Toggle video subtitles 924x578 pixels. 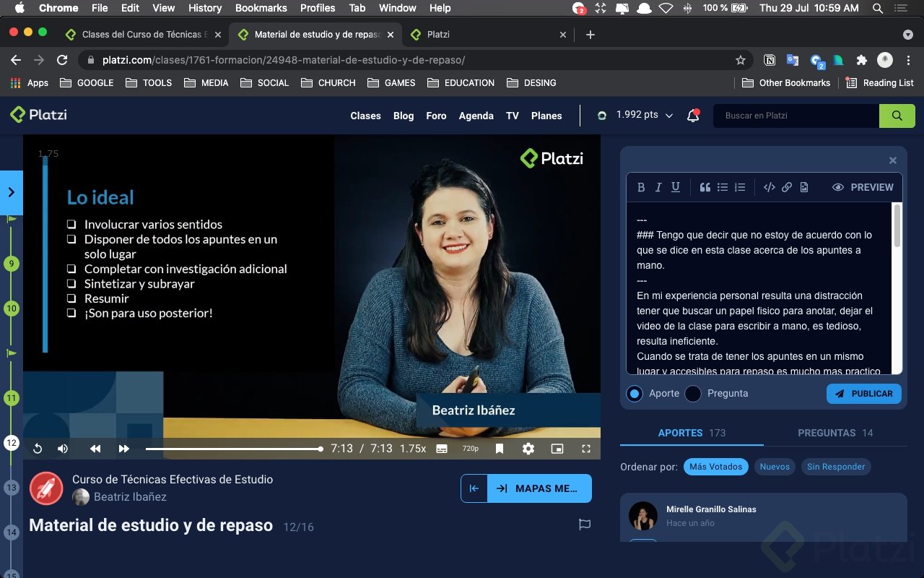tap(442, 449)
